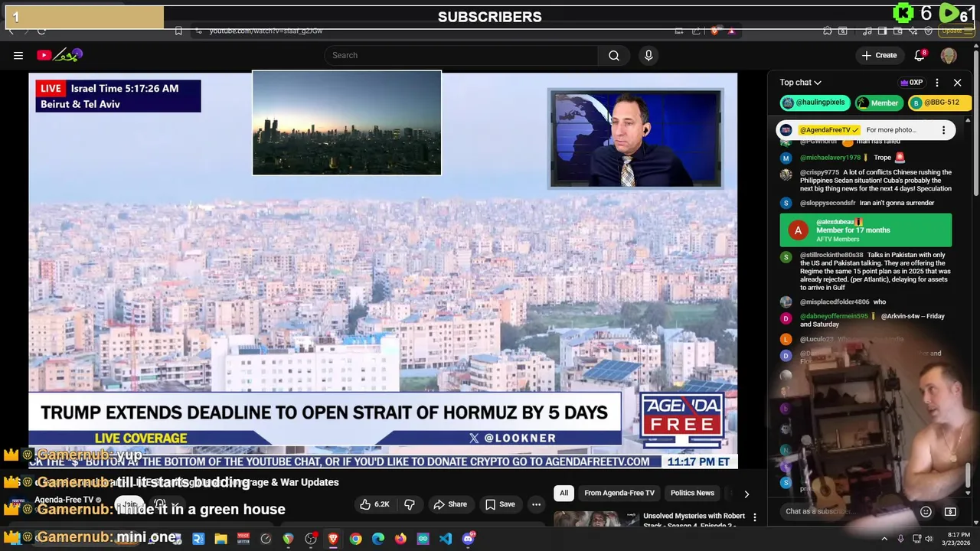Open Discord in taskbar

tap(469, 539)
